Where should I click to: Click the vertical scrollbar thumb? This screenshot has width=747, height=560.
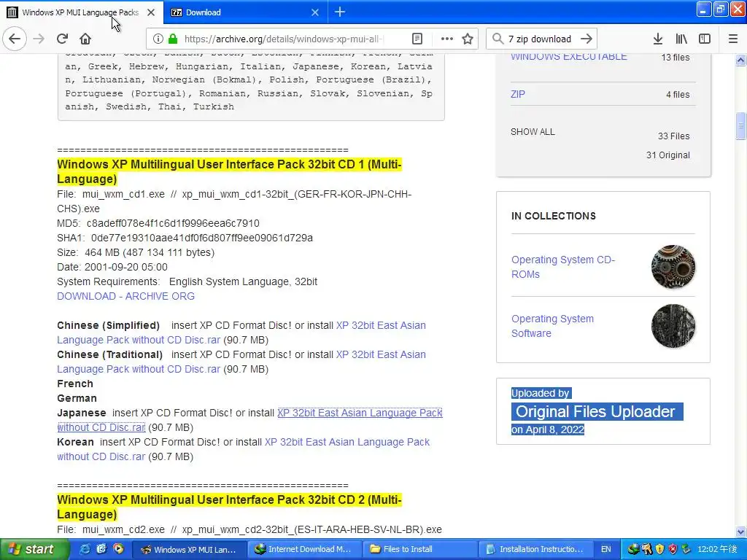click(x=740, y=126)
